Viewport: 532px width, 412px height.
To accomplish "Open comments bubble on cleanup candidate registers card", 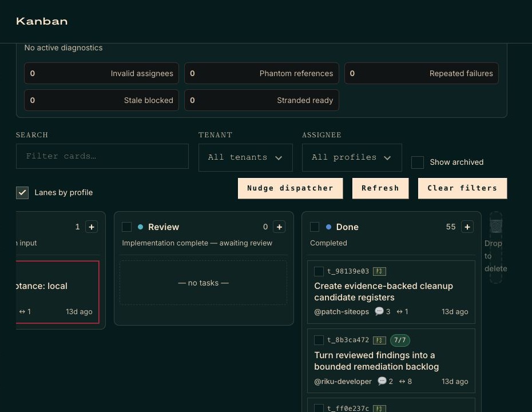I will pyautogui.click(x=379, y=311).
